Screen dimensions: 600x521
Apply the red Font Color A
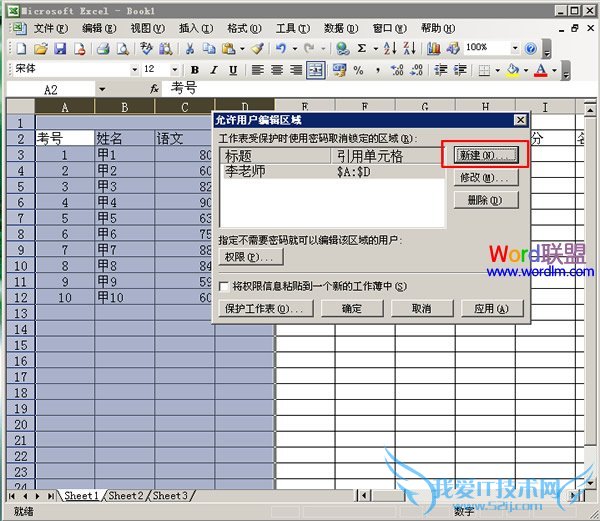click(540, 70)
